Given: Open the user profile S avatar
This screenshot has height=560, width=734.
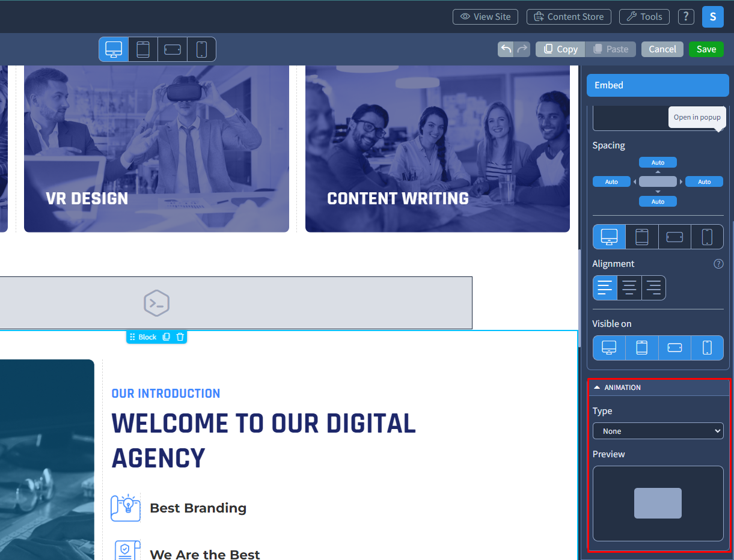Looking at the screenshot, I should pyautogui.click(x=712, y=17).
